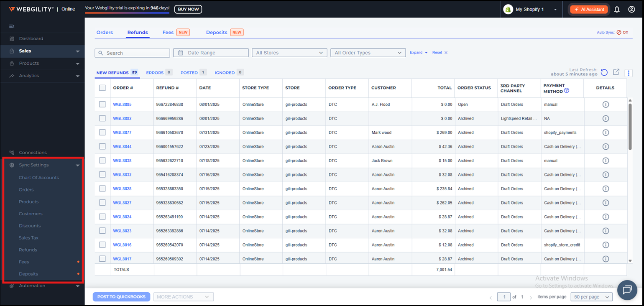Viewport: 644px width, 306px height.
Task: View details info icon for order WGL8885
Action: 605,105
